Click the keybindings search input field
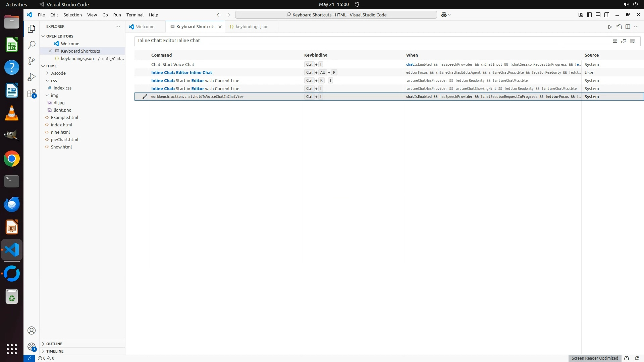 (x=369, y=41)
